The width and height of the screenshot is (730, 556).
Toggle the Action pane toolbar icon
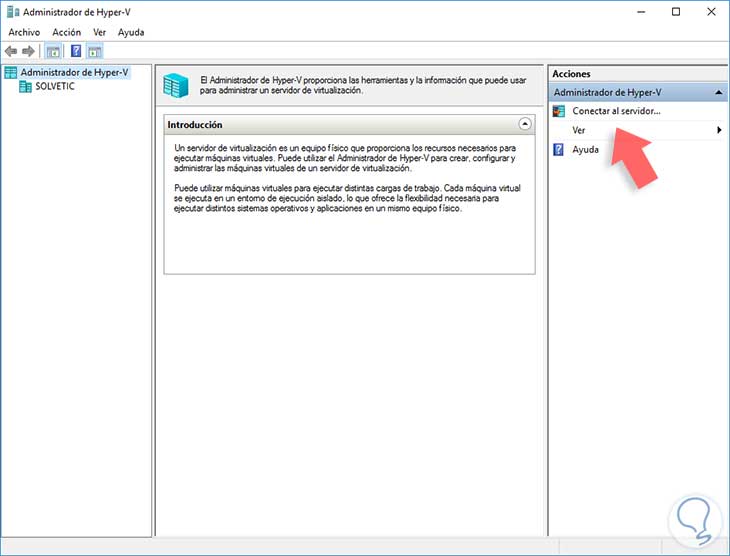pyautogui.click(x=95, y=52)
